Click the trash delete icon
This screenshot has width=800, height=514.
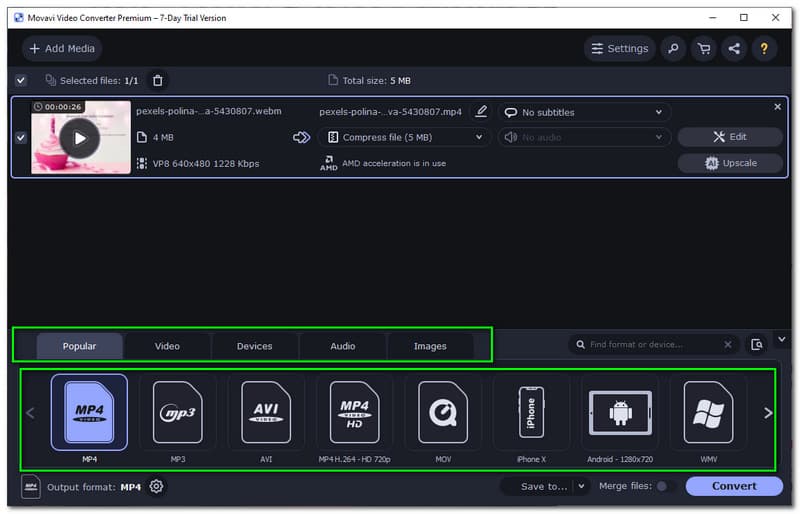pyautogui.click(x=158, y=81)
